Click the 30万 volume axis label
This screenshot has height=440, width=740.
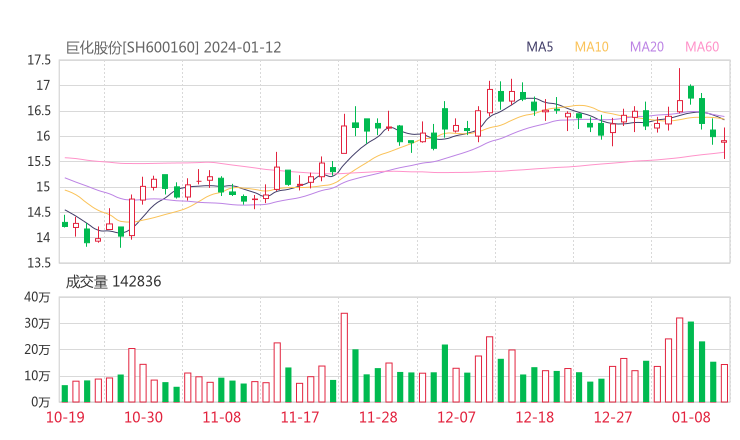37,324
